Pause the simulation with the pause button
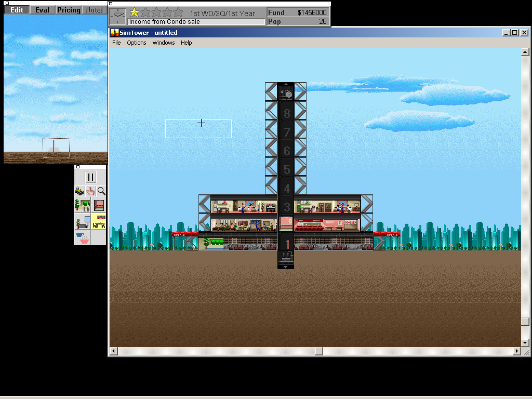The image size is (532, 399). pyautogui.click(x=90, y=177)
